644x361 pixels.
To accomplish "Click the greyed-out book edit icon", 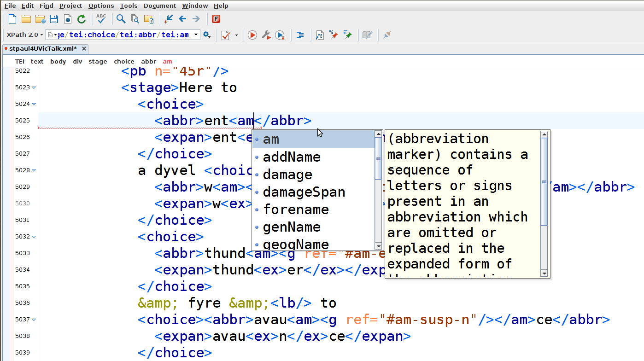I will tap(367, 35).
